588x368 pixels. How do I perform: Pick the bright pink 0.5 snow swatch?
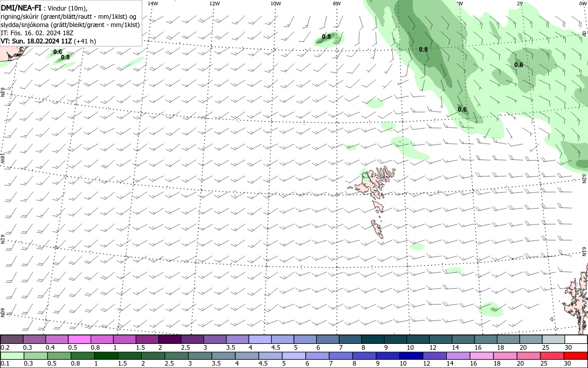(79, 340)
